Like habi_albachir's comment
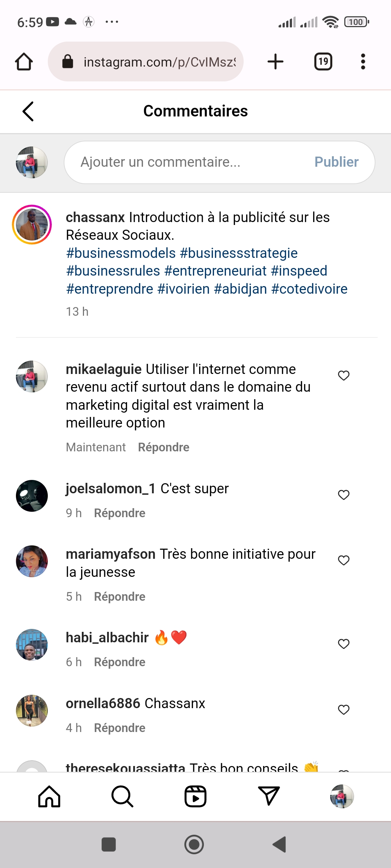The height and width of the screenshot is (868, 391). pos(344,644)
